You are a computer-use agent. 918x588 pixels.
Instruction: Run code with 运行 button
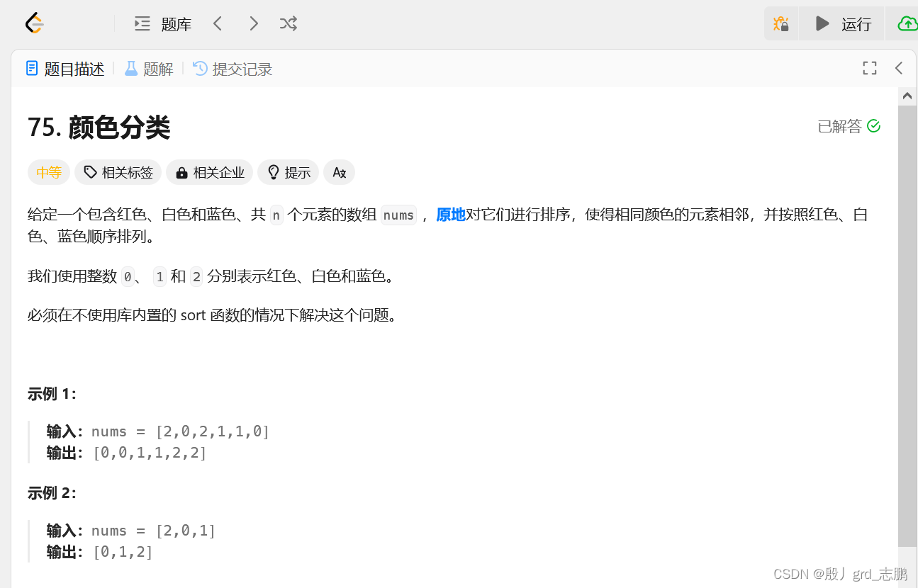pyautogui.click(x=842, y=24)
